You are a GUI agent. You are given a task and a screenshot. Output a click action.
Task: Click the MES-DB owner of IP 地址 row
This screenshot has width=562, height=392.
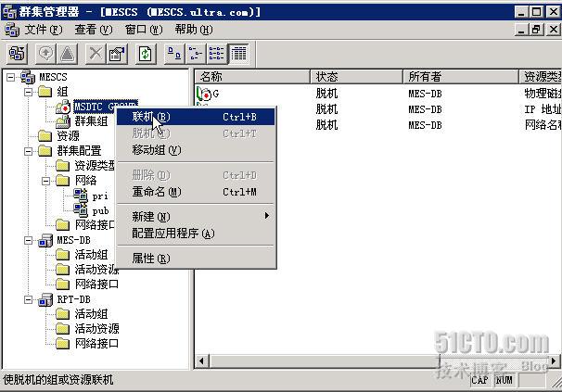click(x=425, y=109)
